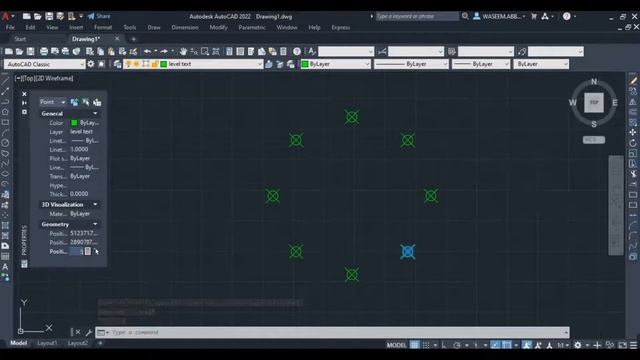Click the Plot printer icon
The image size is (640, 360).
[44, 51]
